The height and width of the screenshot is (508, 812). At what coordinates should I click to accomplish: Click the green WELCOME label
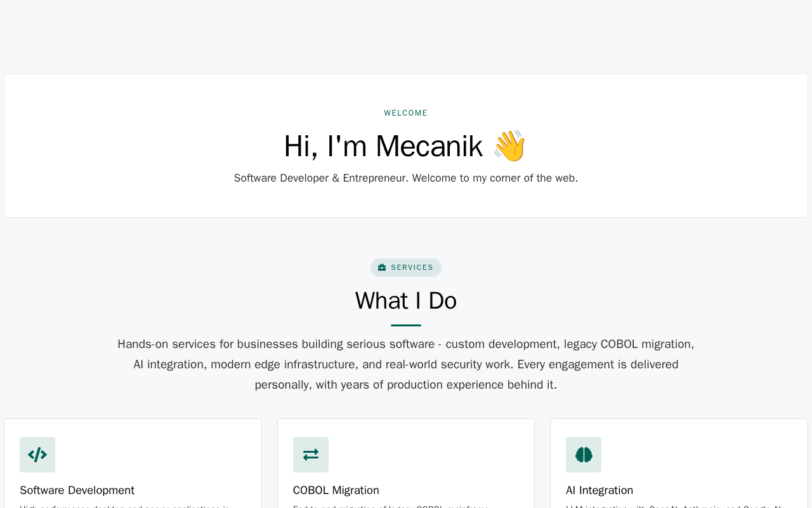pos(406,113)
